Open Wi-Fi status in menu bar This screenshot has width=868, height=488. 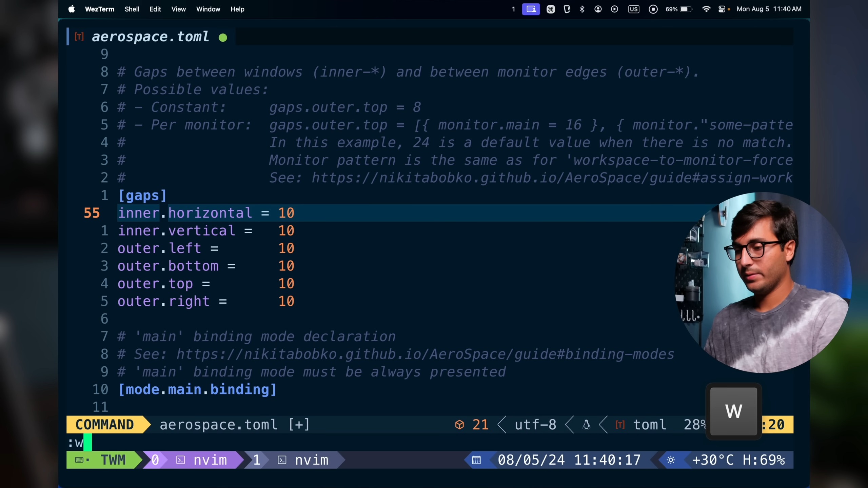[x=706, y=9]
